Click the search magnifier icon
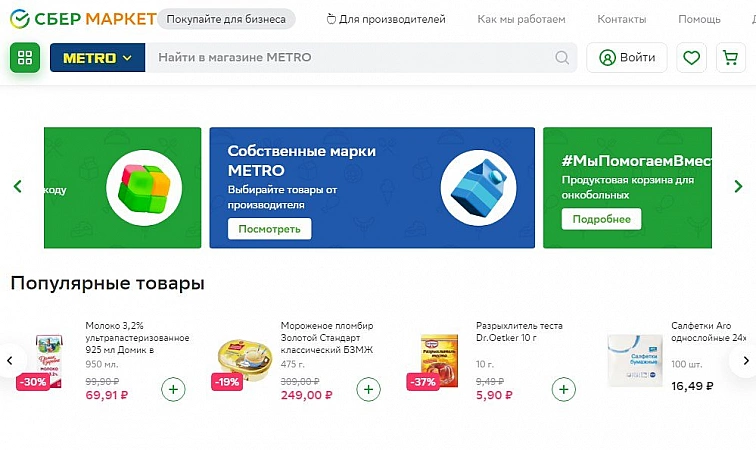756x450 pixels. [563, 58]
